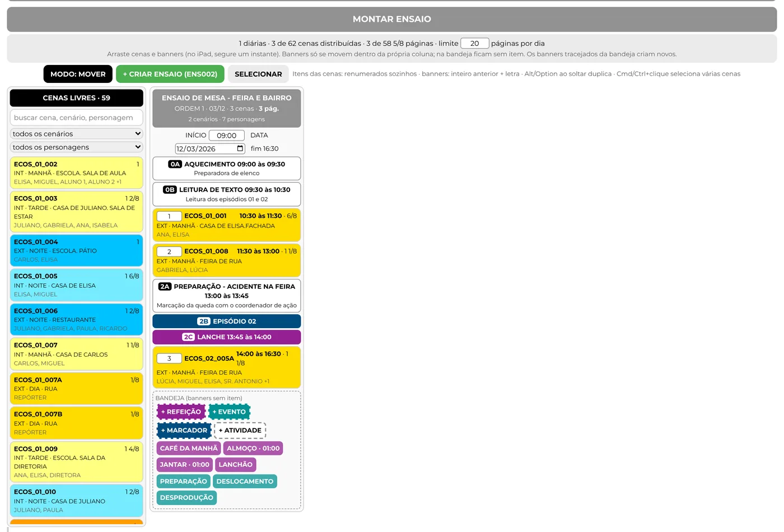This screenshot has width=784, height=532.
Task: Click the '+ MARCADOR' tray banner
Action: coord(184,430)
